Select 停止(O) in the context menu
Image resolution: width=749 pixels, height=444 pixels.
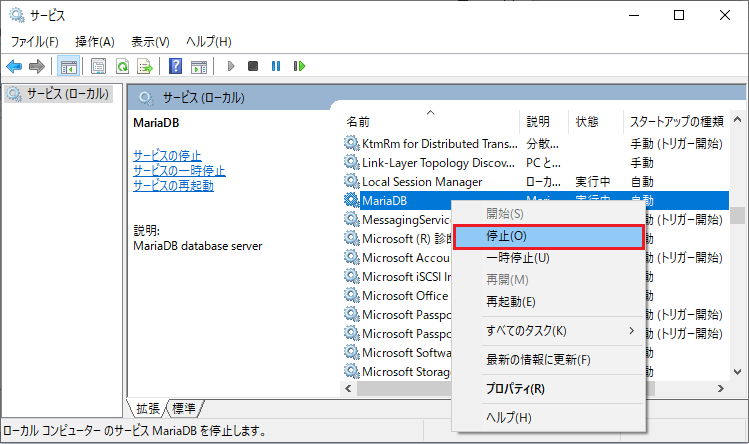click(x=506, y=236)
